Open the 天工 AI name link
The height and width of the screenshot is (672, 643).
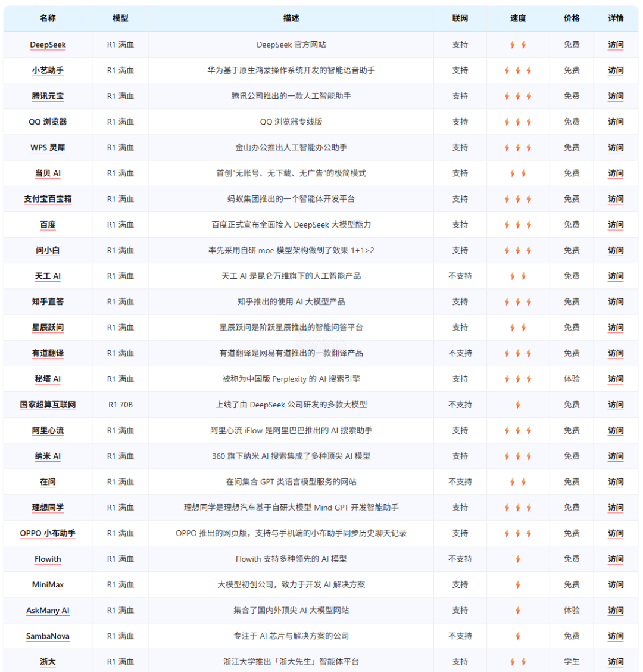pyautogui.click(x=48, y=276)
